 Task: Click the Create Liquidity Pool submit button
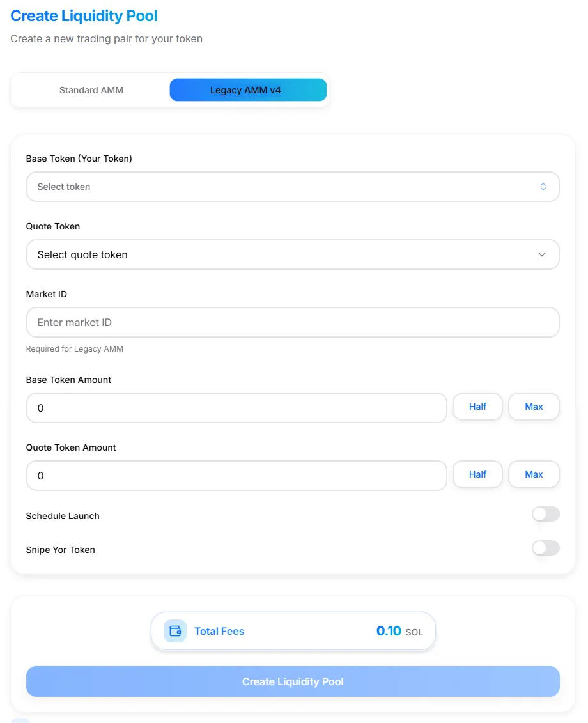(293, 681)
